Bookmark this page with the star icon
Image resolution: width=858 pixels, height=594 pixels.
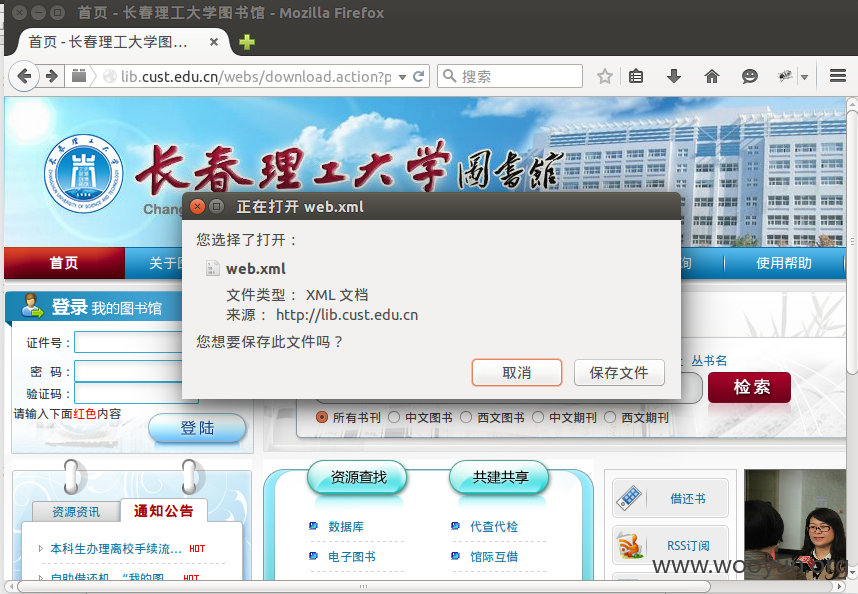pos(604,76)
